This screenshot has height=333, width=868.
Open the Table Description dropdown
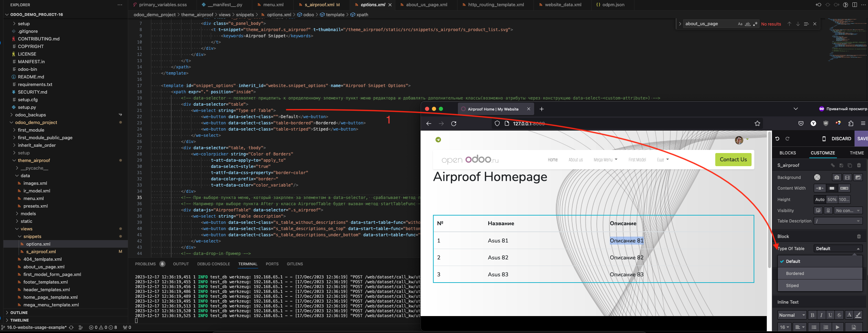838,221
